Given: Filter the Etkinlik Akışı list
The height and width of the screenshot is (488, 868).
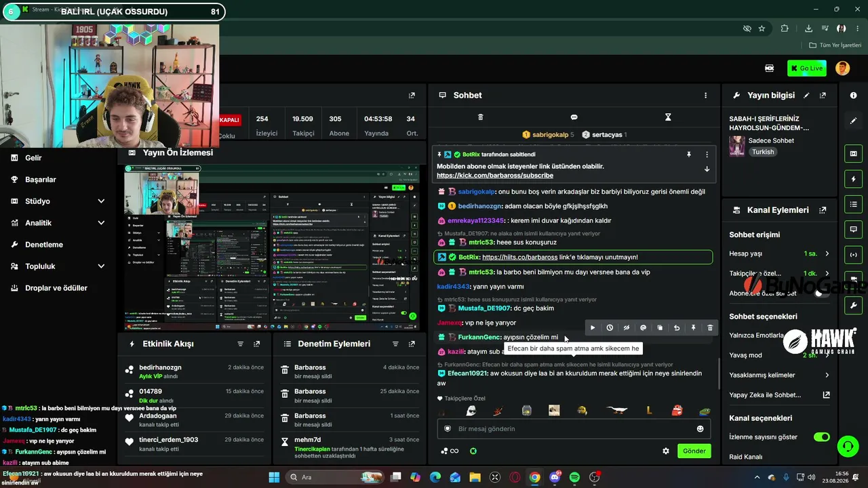Looking at the screenshot, I should point(240,344).
